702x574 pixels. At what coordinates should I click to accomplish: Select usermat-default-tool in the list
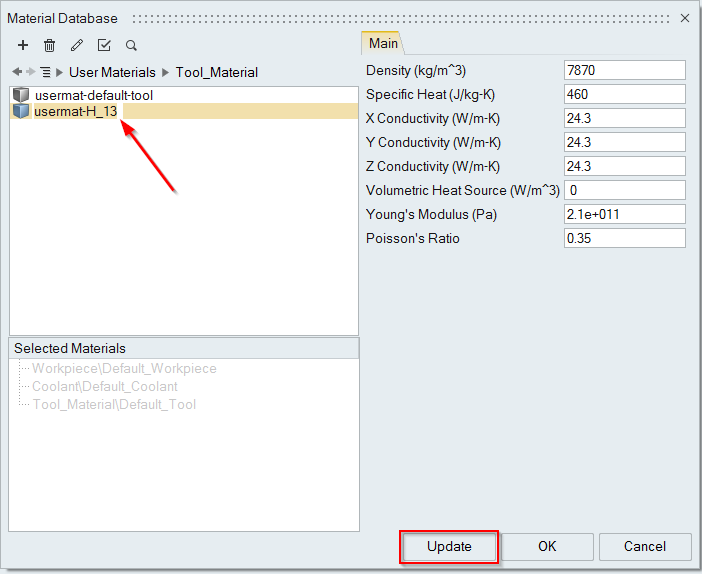[x=93, y=95]
